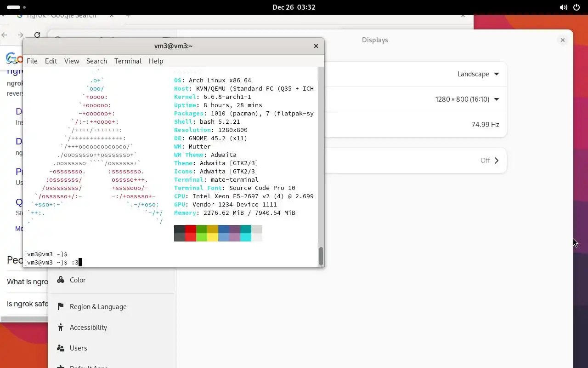Click the 'GPU: Vendor 1234 Device 1111' line
The height and width of the screenshot is (368, 588).
pyautogui.click(x=226, y=204)
